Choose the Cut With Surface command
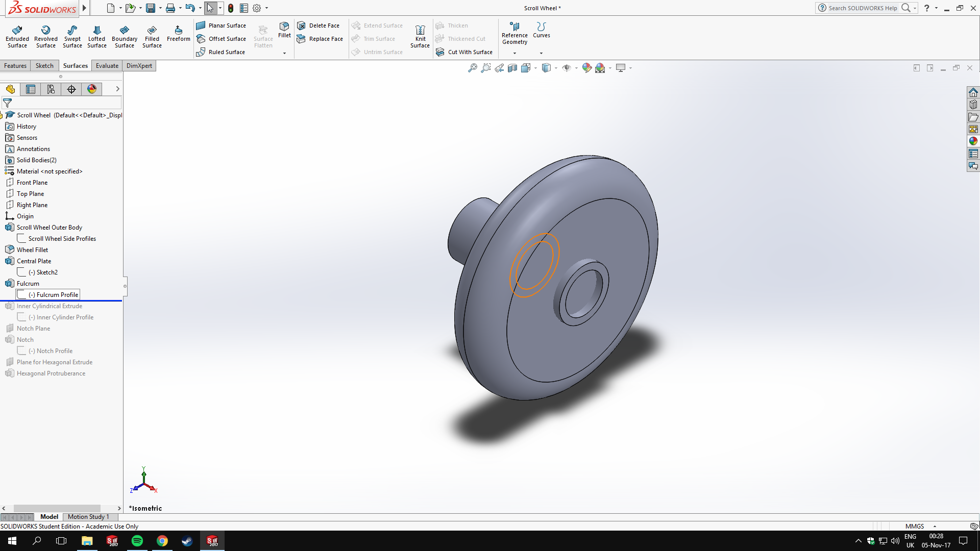This screenshot has height=551, width=980. pos(464,52)
